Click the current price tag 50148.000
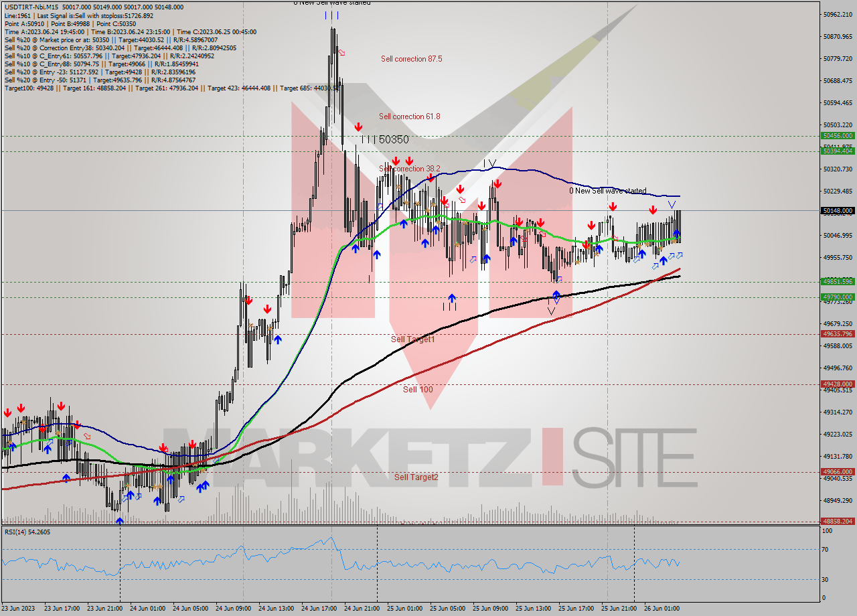Image resolution: width=857 pixels, height=616 pixels. point(837,210)
